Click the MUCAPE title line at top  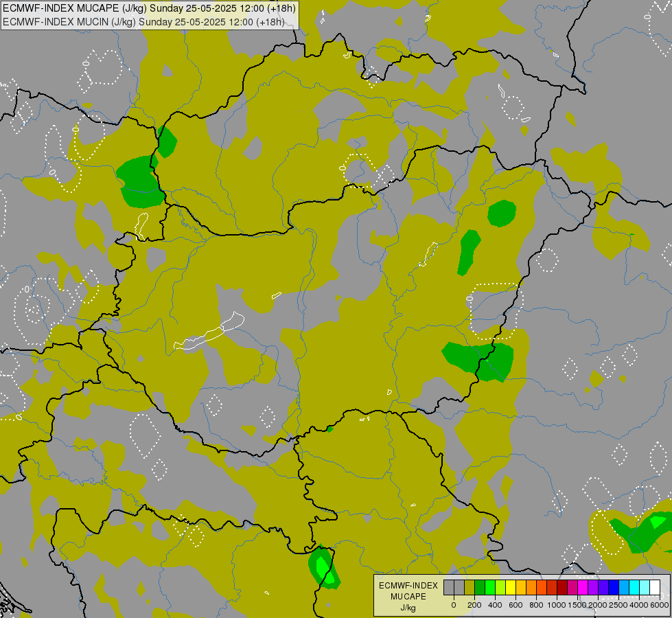coord(149,8)
